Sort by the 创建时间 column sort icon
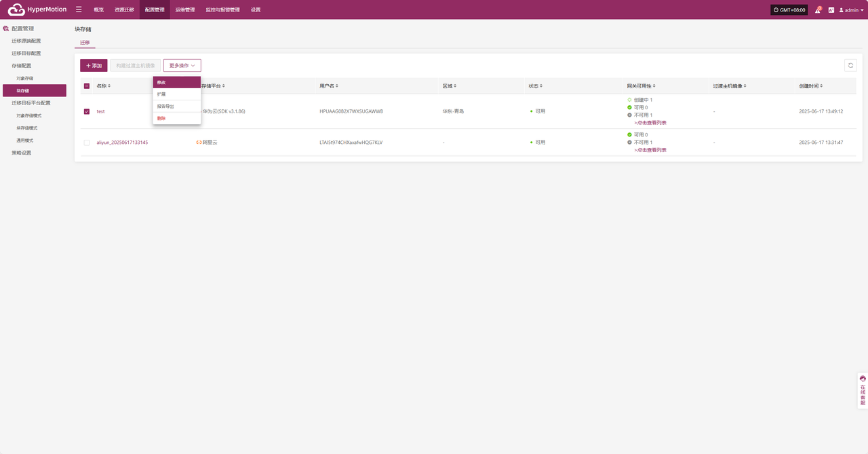The image size is (868, 454). click(822, 86)
